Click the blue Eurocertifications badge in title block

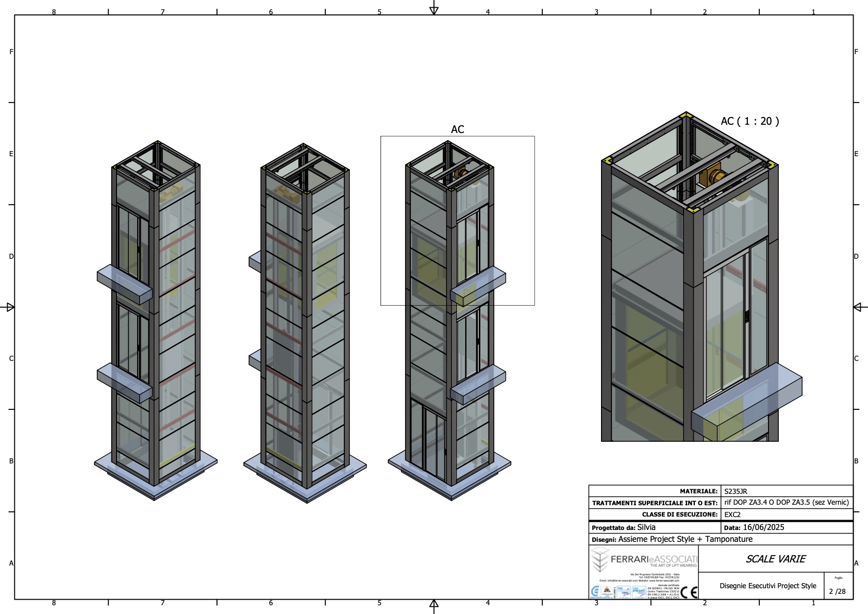(595, 592)
